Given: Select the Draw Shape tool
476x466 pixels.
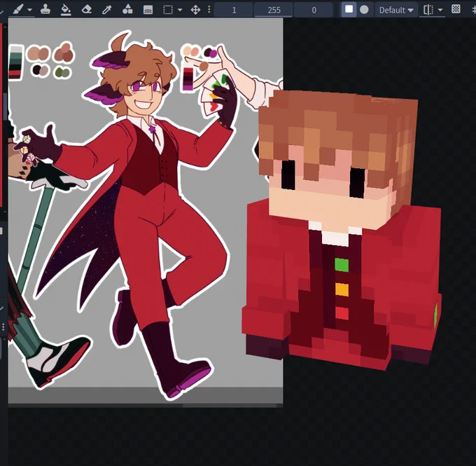Looking at the screenshot, I should pyautogui.click(x=127, y=10).
